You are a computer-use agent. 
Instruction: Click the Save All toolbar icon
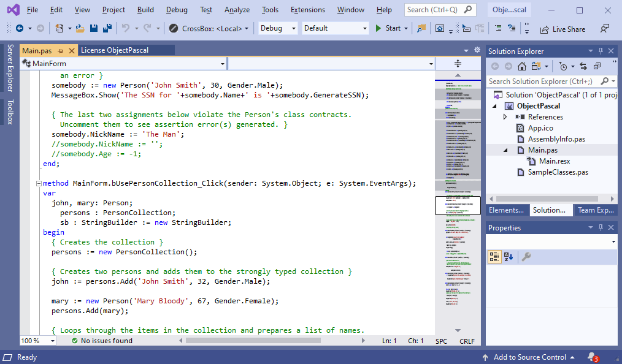107,28
